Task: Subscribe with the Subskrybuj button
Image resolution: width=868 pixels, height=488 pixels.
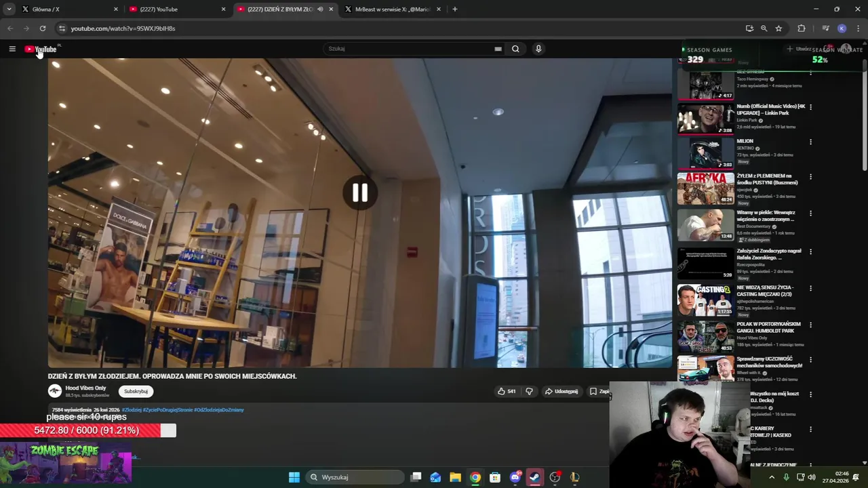Action: point(136,391)
